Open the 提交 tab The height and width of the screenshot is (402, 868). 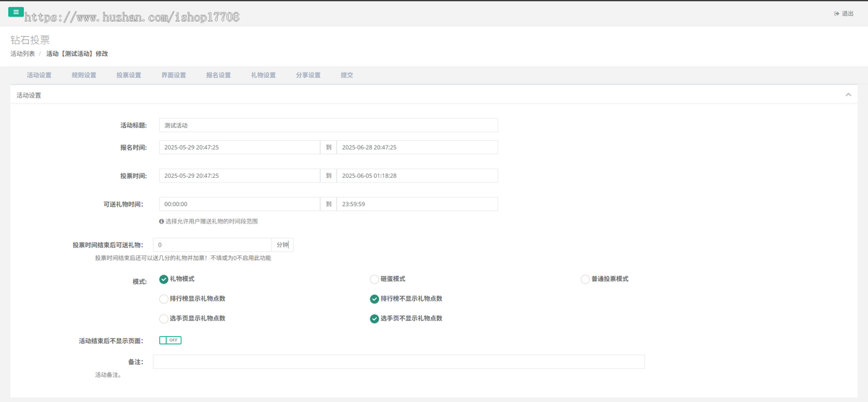coord(347,75)
